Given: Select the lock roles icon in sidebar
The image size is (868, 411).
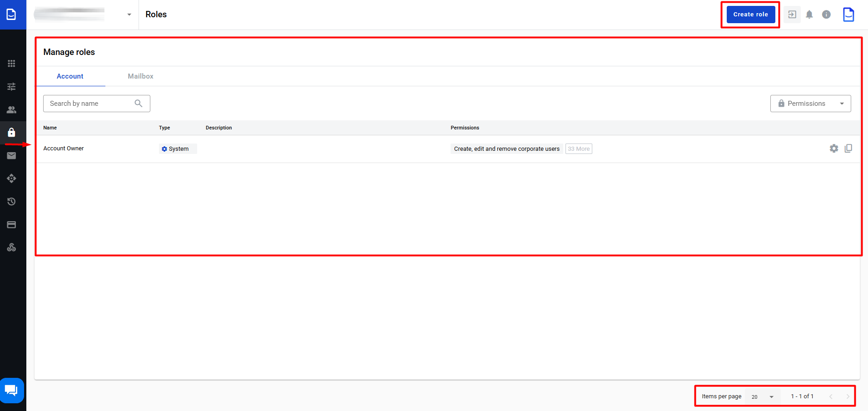Looking at the screenshot, I should coord(11,133).
